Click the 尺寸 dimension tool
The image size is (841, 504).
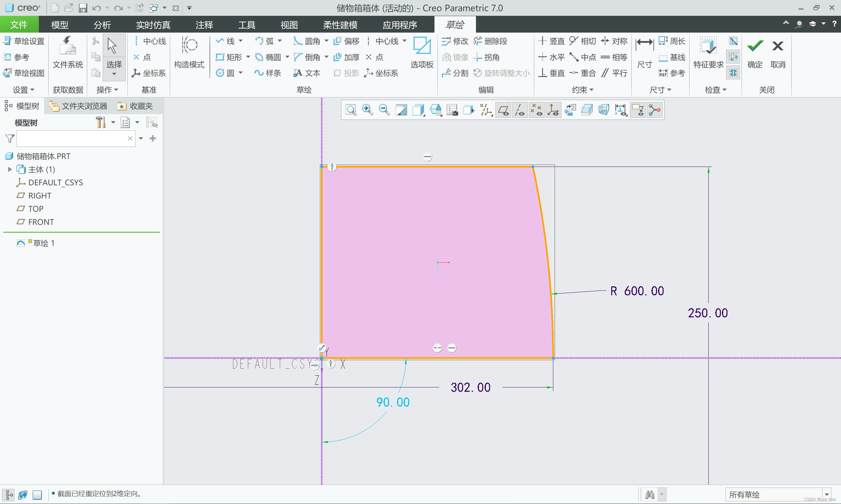tap(644, 53)
